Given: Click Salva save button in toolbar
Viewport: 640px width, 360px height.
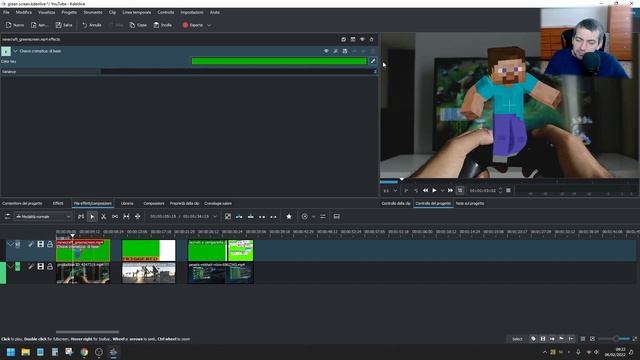Looking at the screenshot, I should pos(64,25).
